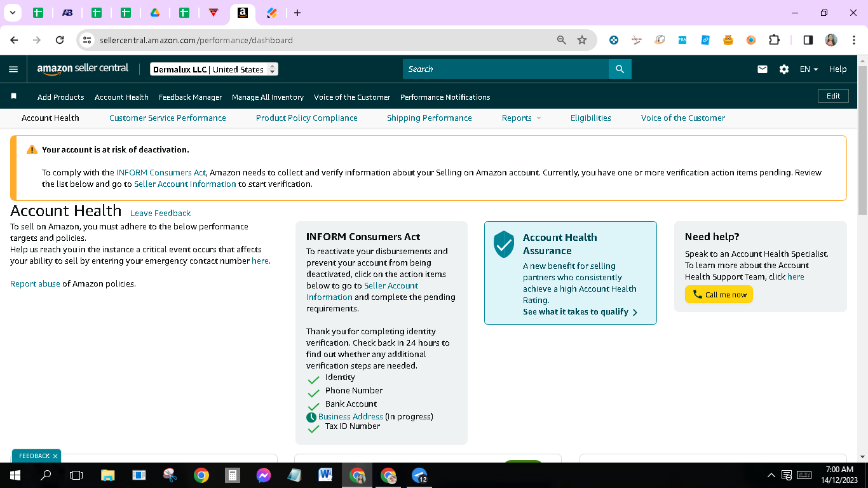Click the emergency contact number 'here' link

[260, 261]
